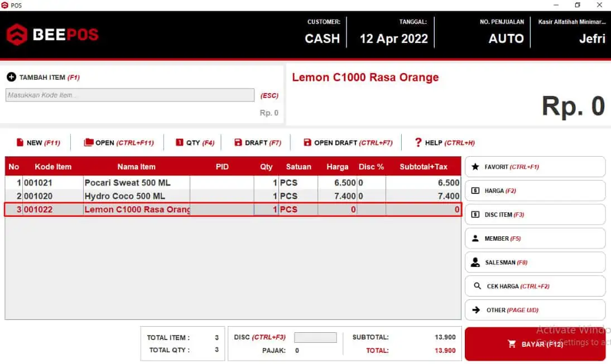Check price using CEK HARGA (CTRL+F2)
This screenshot has width=611, height=364.
tap(535, 286)
